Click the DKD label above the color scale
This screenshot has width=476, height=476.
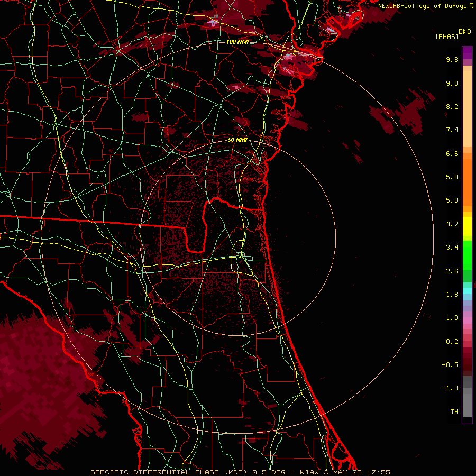tap(465, 32)
